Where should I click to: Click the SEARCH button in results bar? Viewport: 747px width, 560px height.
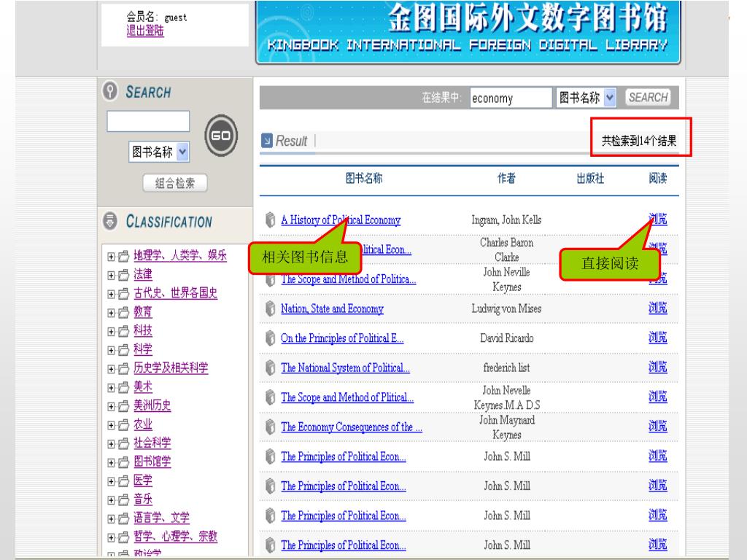pyautogui.click(x=648, y=97)
